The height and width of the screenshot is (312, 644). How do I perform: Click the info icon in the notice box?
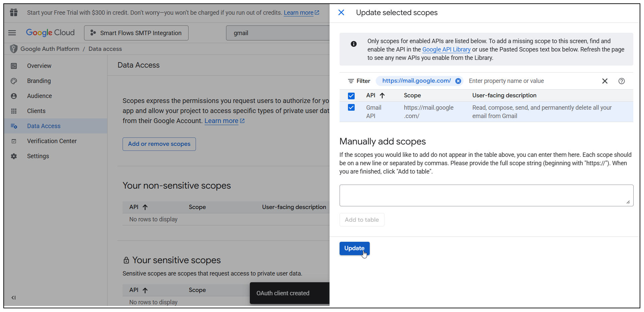coord(354,44)
